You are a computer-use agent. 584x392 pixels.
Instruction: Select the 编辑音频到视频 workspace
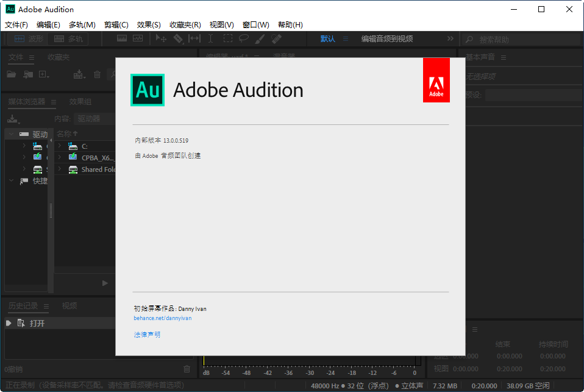[387, 39]
